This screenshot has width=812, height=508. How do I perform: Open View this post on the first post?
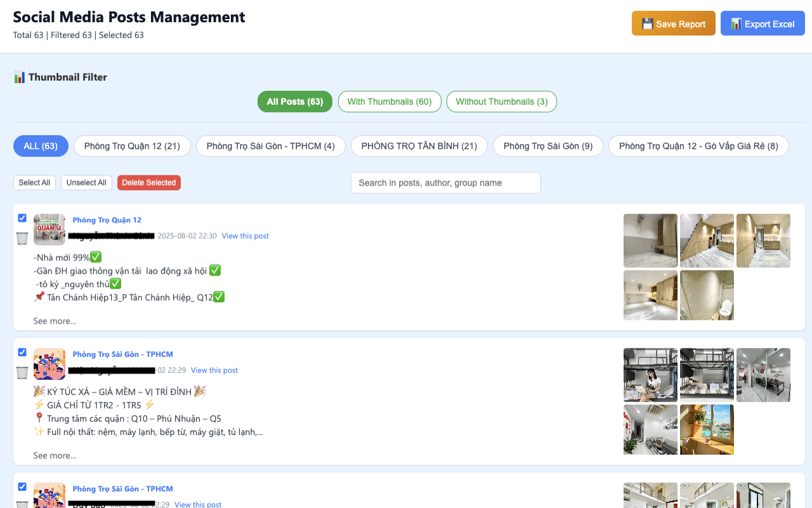245,236
